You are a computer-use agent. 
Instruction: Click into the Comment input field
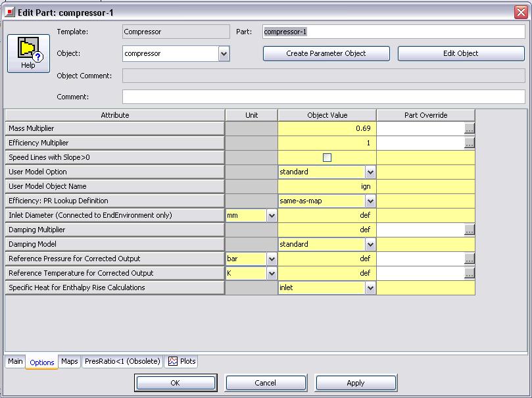click(324, 97)
